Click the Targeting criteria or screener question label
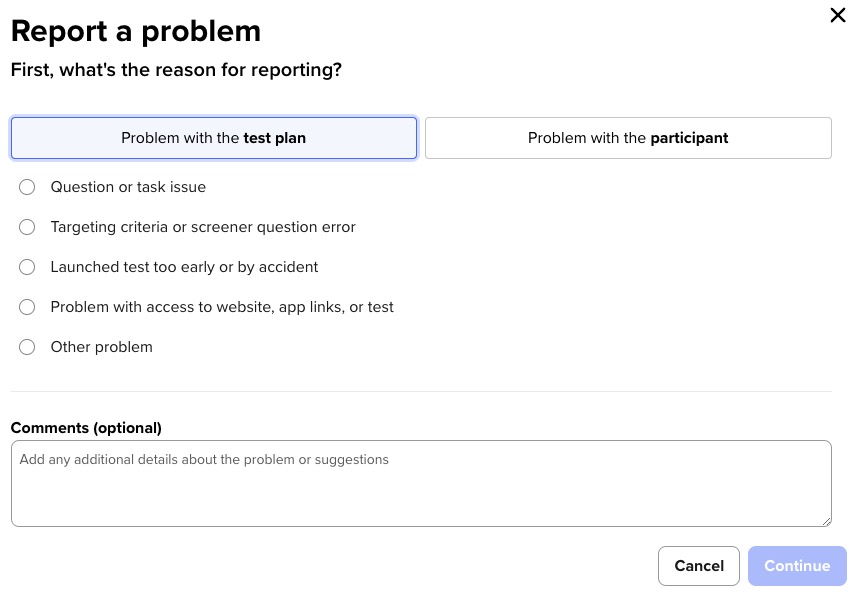861x604 pixels. pos(203,227)
